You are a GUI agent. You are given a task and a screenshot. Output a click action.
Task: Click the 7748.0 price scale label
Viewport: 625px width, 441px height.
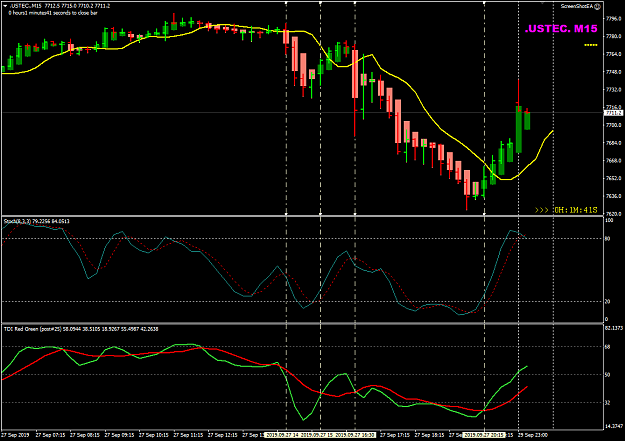pos(613,72)
